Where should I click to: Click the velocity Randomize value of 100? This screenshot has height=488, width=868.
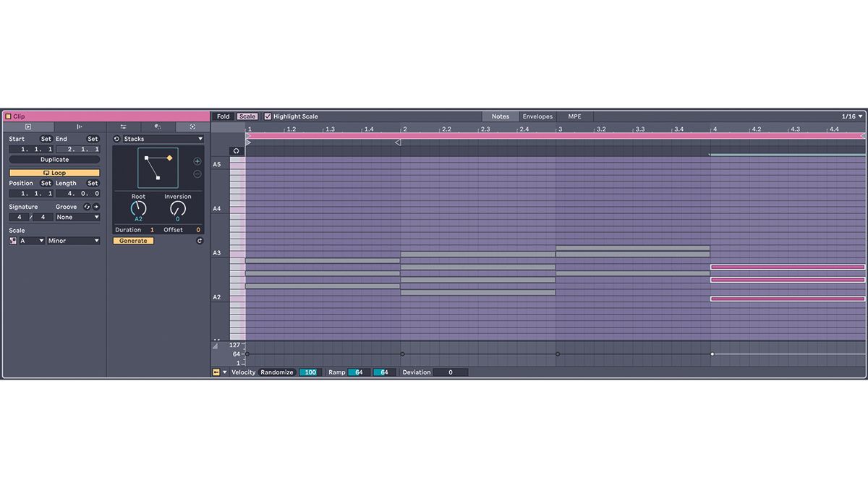(x=309, y=372)
